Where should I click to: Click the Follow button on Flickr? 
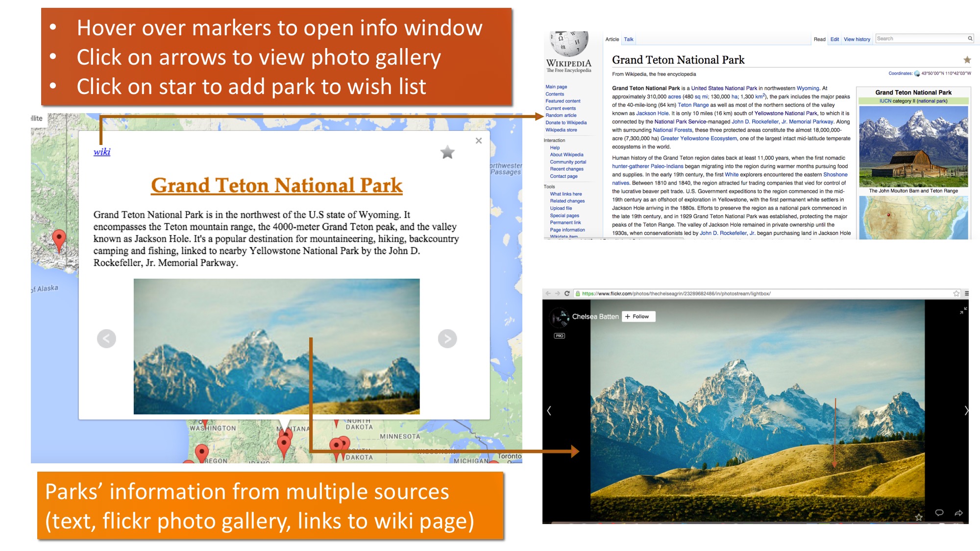638,316
